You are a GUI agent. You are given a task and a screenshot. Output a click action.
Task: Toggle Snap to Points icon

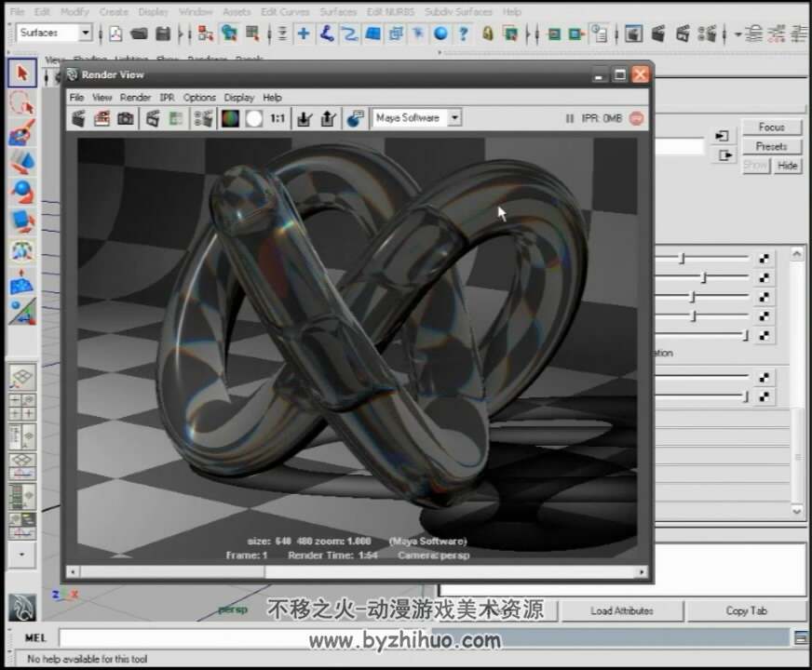(350, 34)
